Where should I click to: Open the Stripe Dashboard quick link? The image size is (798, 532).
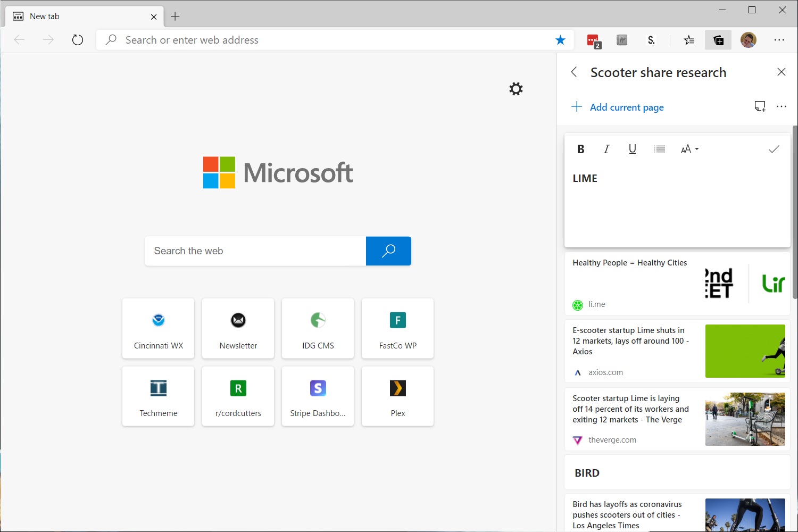318,396
